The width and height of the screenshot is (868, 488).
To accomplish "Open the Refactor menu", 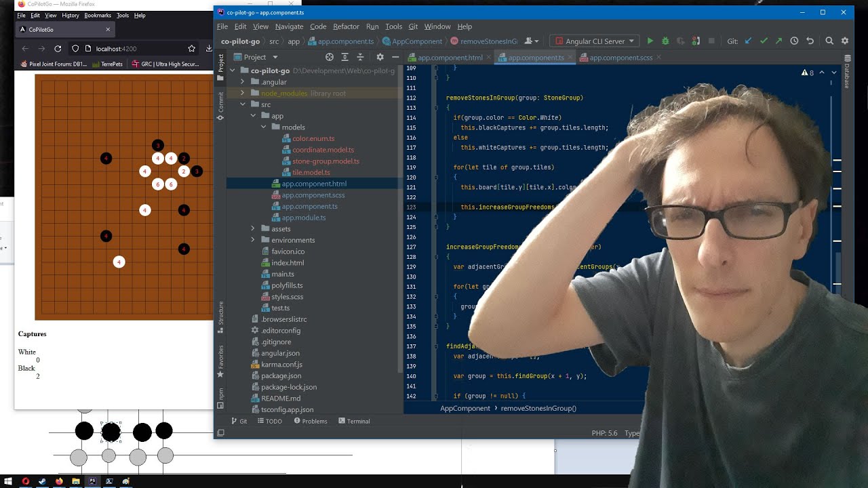I will (x=346, y=26).
